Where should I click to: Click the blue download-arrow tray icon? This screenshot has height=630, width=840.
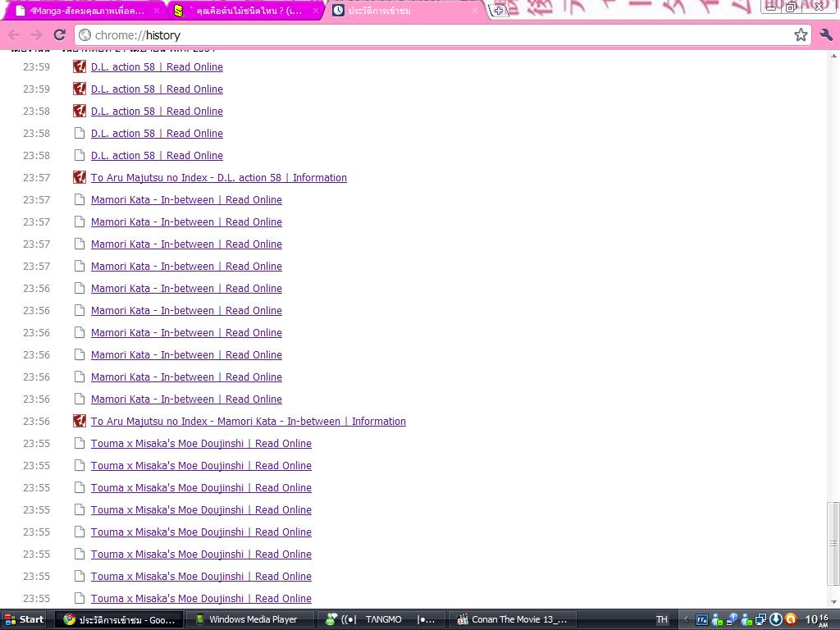point(775,620)
